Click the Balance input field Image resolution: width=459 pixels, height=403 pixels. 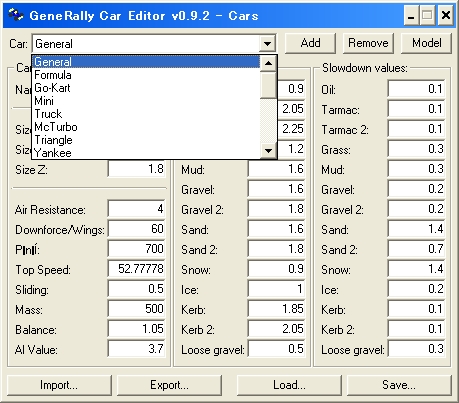[137, 329]
